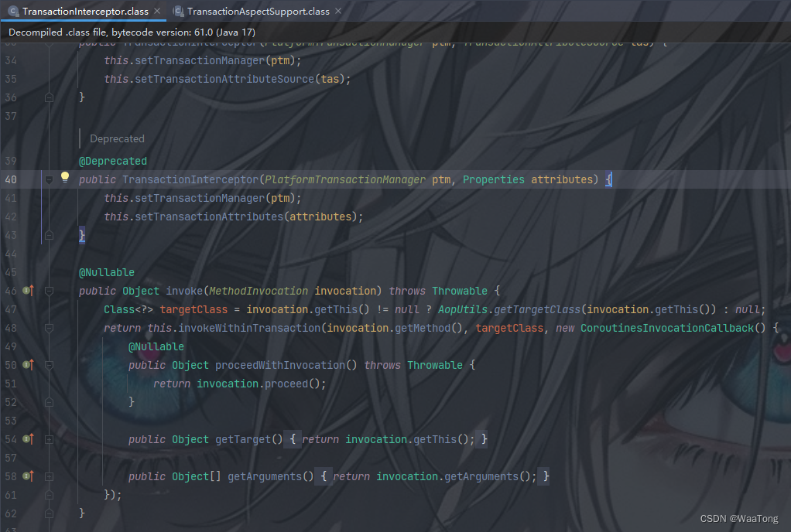Screen dimensions: 791x532
Task: Click the overriding icon next to proceedWithInvocation
Action: tap(27, 364)
